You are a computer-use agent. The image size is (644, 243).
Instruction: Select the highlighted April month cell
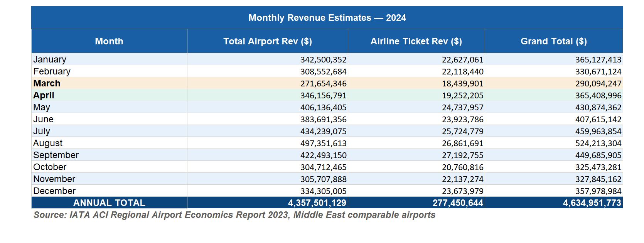(x=44, y=95)
